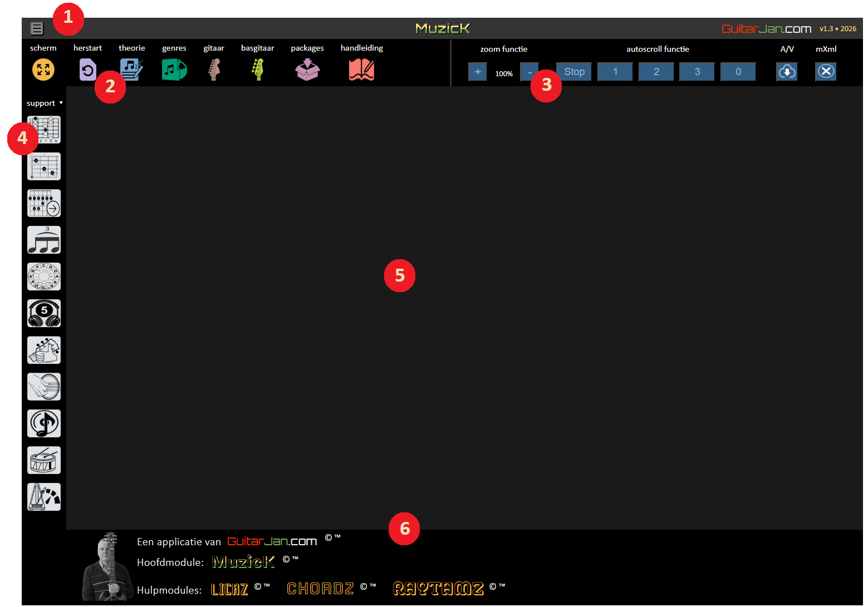The height and width of the screenshot is (607, 868).
Task: Stop the autoscroll function
Action: (x=574, y=72)
